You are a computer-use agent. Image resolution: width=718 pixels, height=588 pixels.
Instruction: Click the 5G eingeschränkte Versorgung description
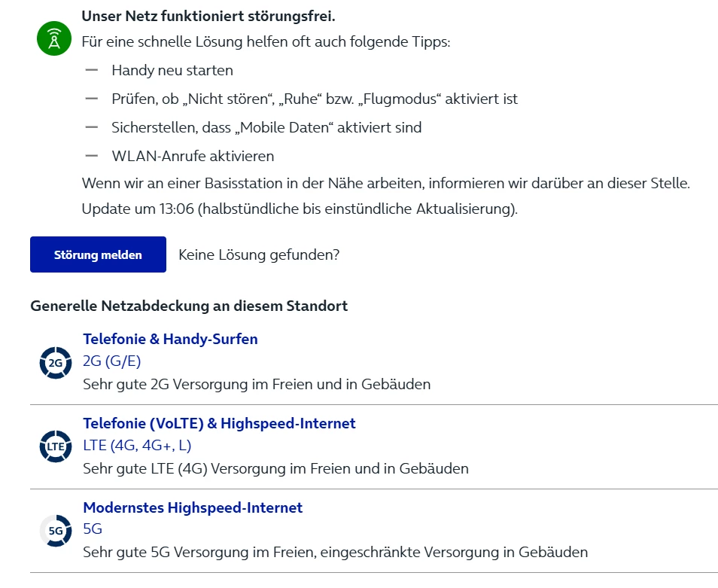click(335, 552)
